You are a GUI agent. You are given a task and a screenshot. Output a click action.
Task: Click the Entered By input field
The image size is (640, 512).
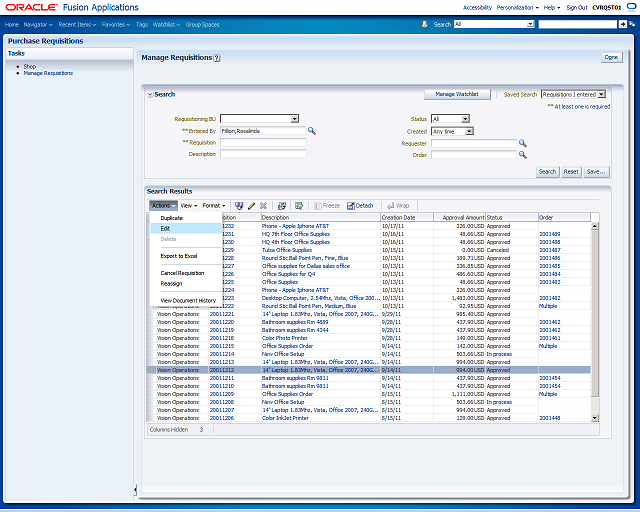pos(263,131)
